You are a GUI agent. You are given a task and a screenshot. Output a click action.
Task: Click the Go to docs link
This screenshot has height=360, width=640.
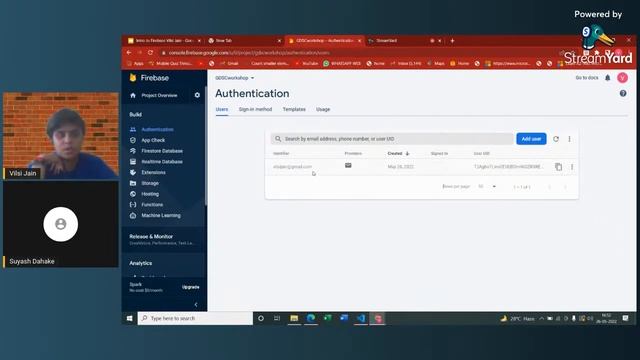587,78
